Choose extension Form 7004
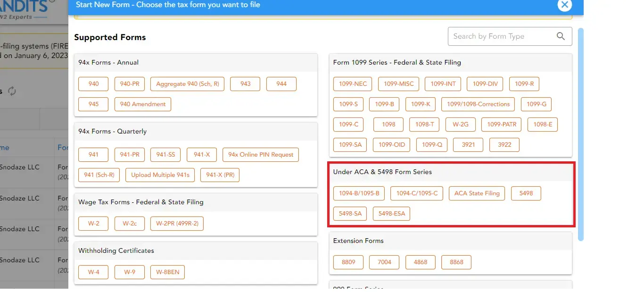This screenshot has height=292, width=644. 384,262
